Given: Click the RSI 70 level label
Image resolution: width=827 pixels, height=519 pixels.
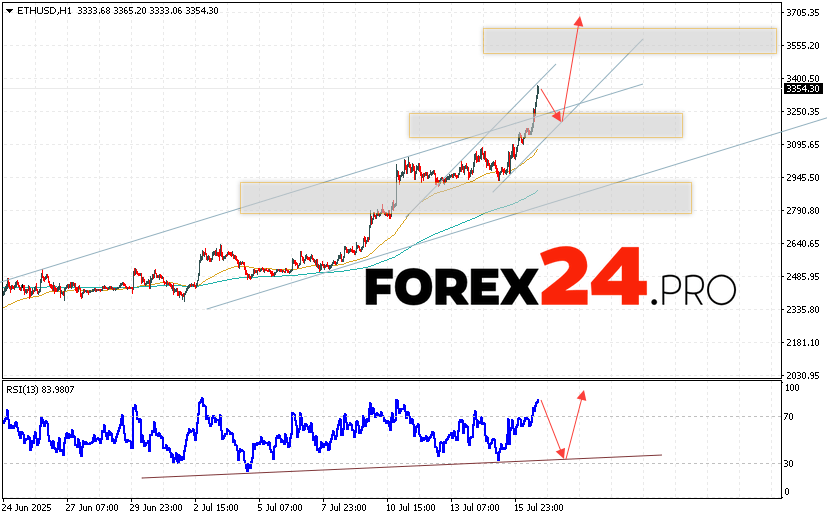Looking at the screenshot, I should click(790, 416).
